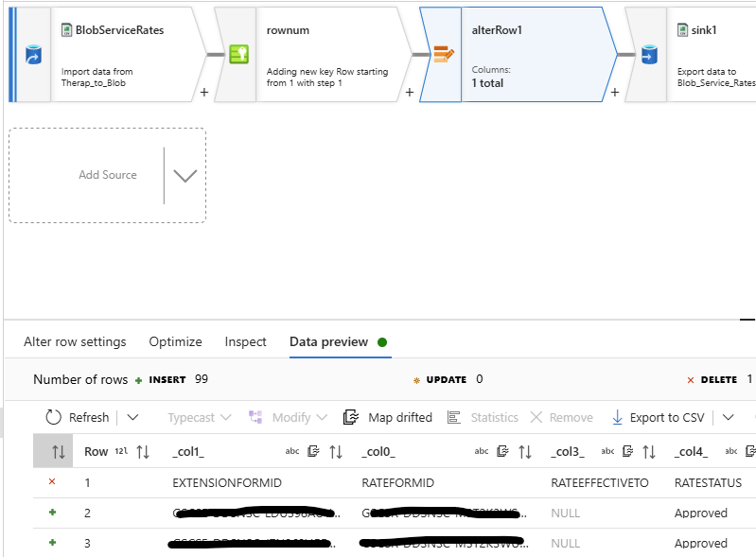Expand the Add Source dropdown chevron
The image size is (756, 557).
click(185, 175)
